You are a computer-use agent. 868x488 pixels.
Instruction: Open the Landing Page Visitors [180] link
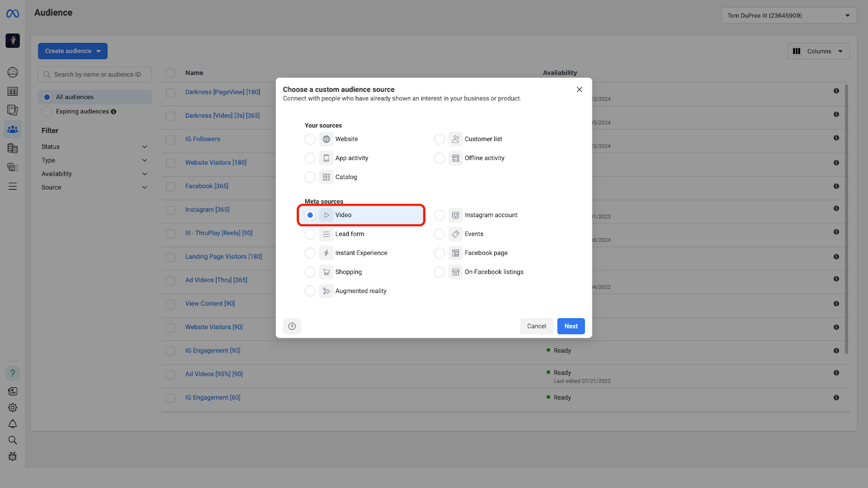point(224,256)
